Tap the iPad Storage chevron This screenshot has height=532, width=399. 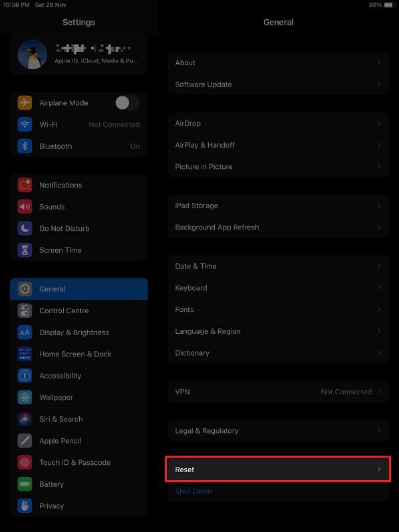(x=379, y=205)
